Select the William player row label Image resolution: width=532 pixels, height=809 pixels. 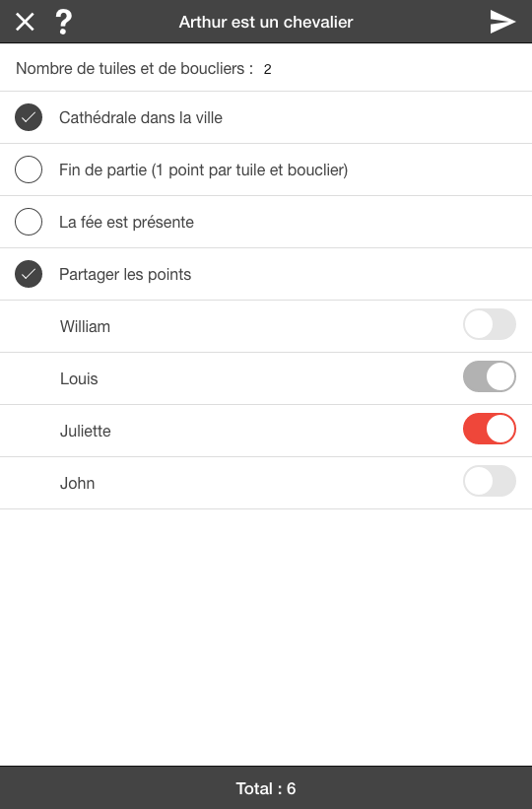85,326
